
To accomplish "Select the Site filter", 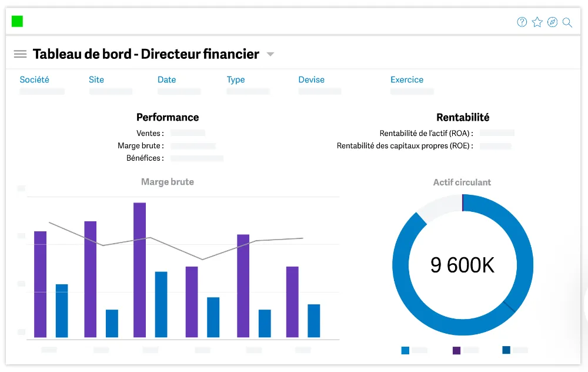I will (x=96, y=79).
